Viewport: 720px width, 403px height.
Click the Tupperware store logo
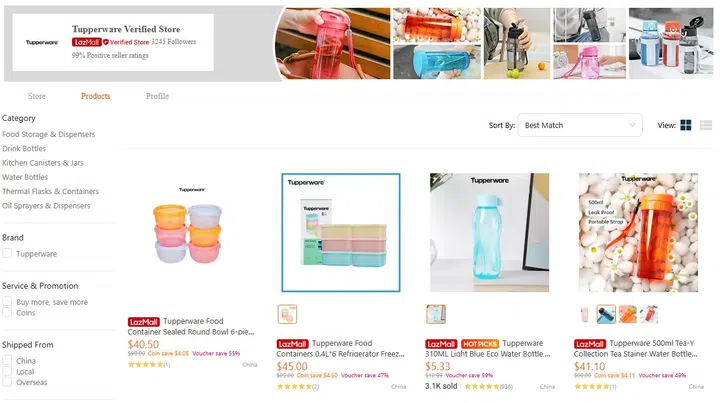tap(42, 42)
